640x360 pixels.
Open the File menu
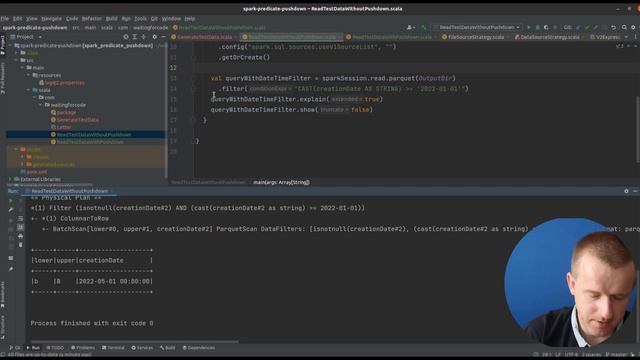pos(5,18)
